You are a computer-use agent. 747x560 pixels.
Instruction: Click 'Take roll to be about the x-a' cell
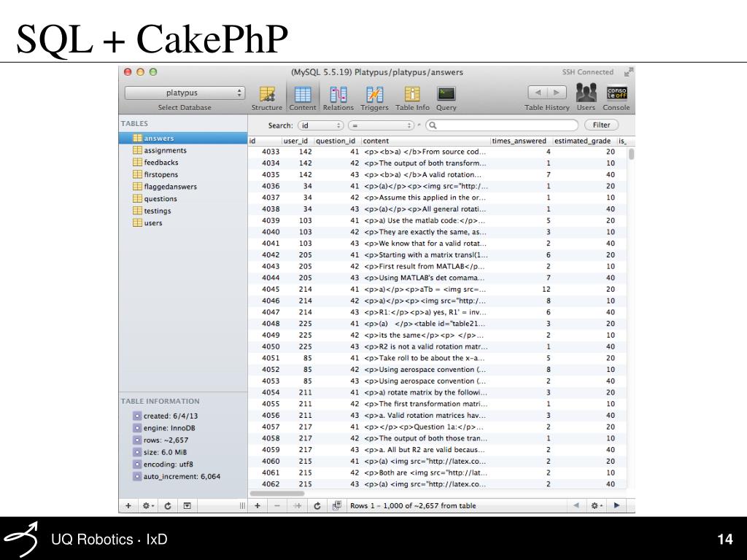(x=425, y=358)
